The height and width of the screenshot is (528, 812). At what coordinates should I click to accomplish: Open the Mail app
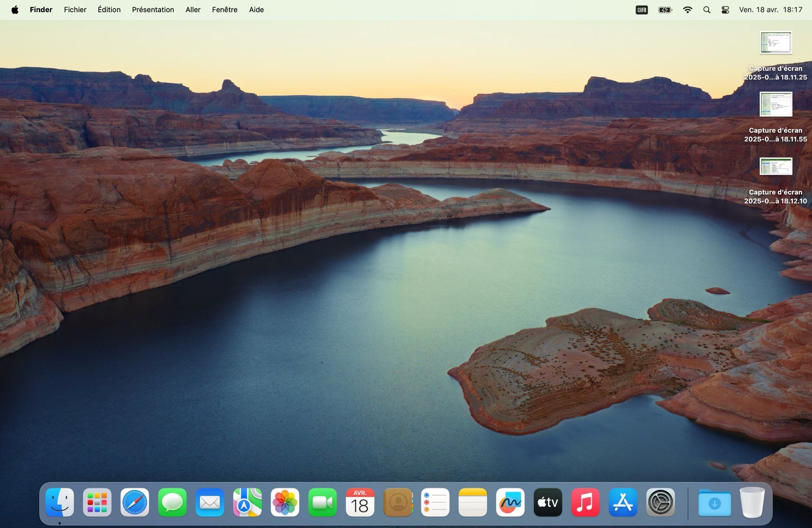point(210,502)
